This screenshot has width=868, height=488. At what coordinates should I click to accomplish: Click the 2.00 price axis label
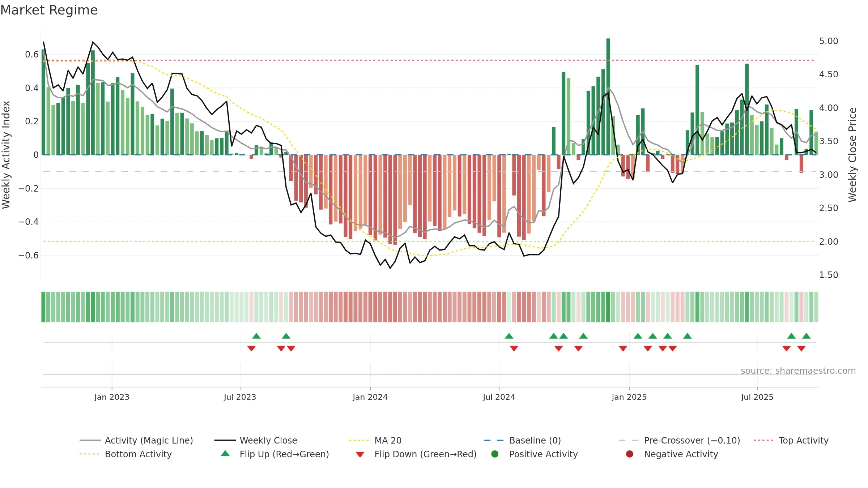pos(829,241)
